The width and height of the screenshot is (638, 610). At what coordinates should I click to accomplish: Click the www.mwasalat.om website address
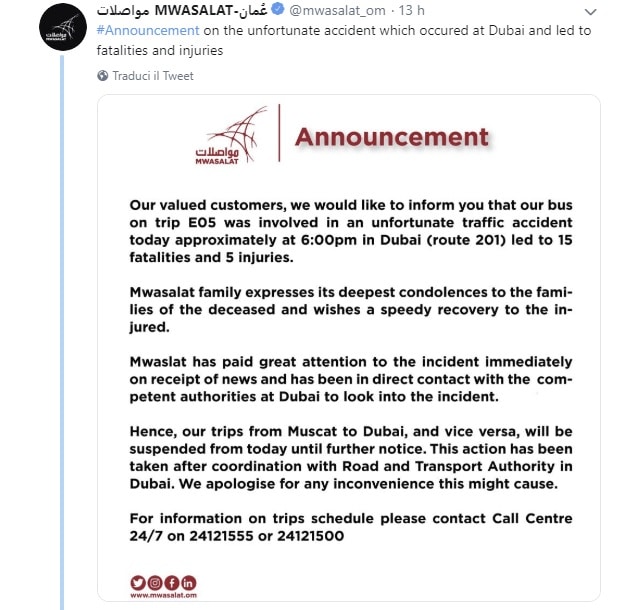163,596
